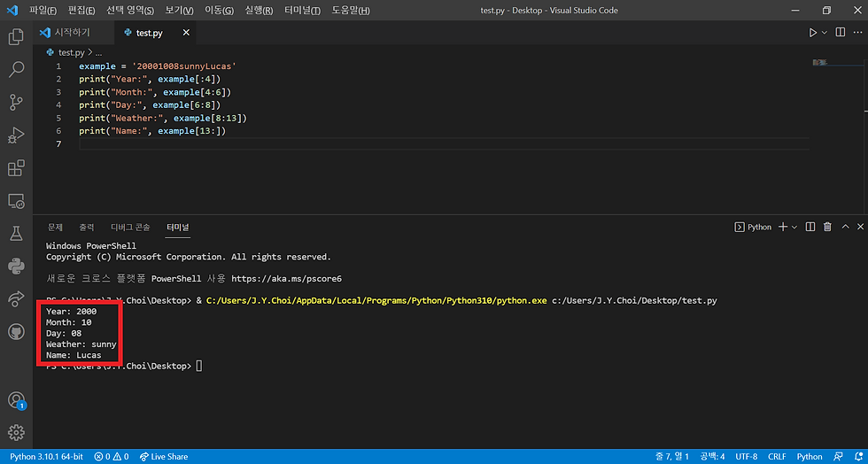This screenshot has width=868, height=464.
Task: Select Python language mode in status bar
Action: 810,457
